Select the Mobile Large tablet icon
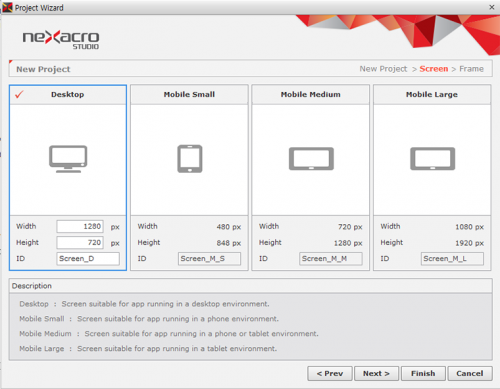Image resolution: width=500 pixels, height=389 pixels. tap(432, 159)
